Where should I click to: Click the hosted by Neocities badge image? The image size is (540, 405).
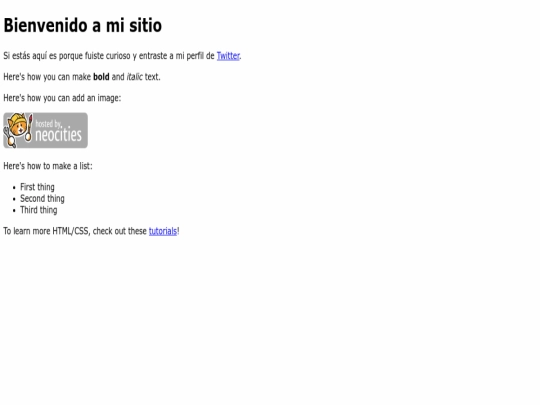45,131
